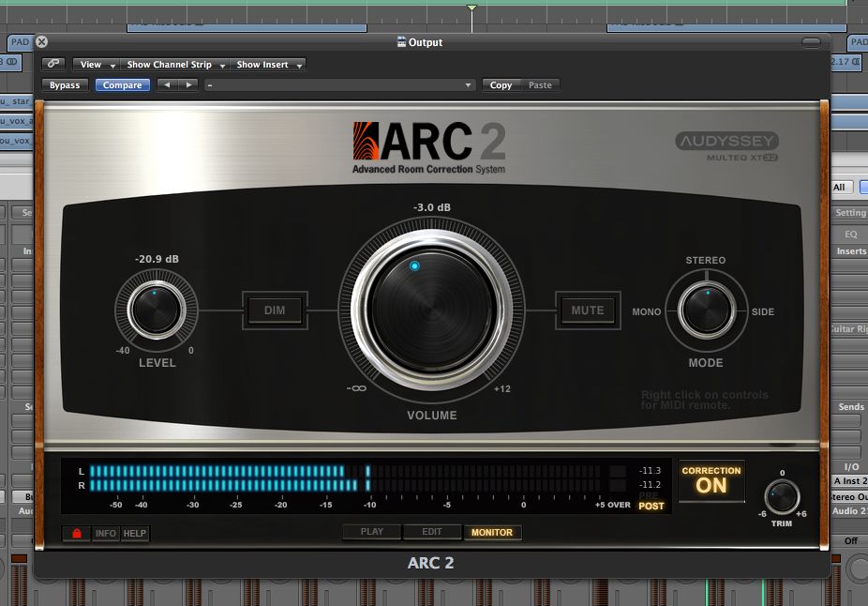Click the TRIM knob
Image resolution: width=868 pixels, height=606 pixels.
coord(782,496)
